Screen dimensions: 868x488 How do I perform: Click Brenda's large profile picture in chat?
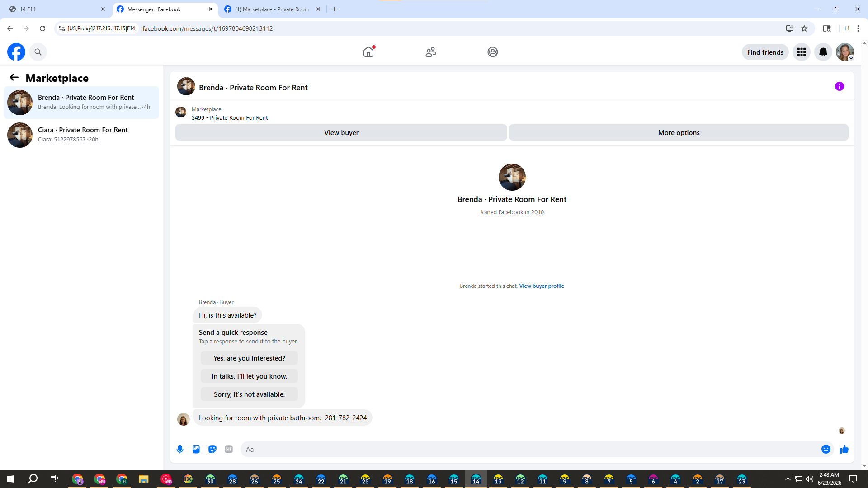pyautogui.click(x=512, y=177)
